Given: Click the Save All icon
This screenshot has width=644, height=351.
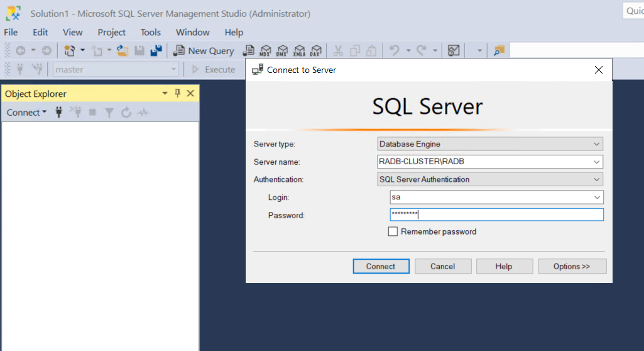Looking at the screenshot, I should (156, 50).
